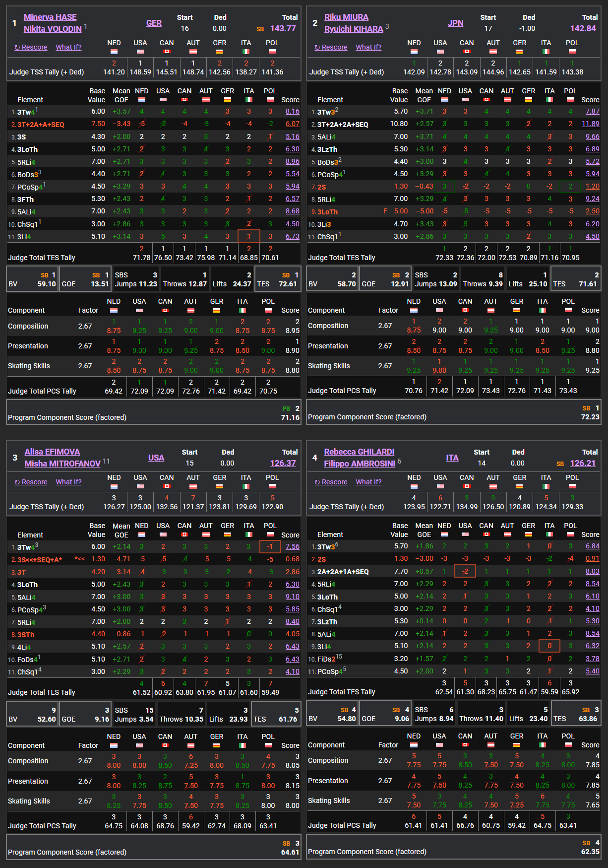Image resolution: width=608 pixels, height=868 pixels.
Task: Click the Germany flag in Ghilardi/Ambrosini Component table header
Action: point(517,745)
